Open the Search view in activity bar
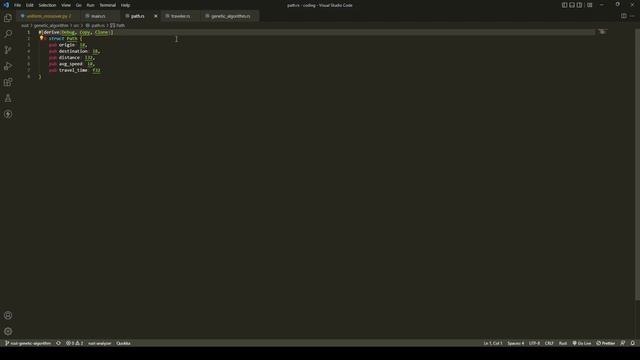The width and height of the screenshot is (640, 360). [x=8, y=34]
